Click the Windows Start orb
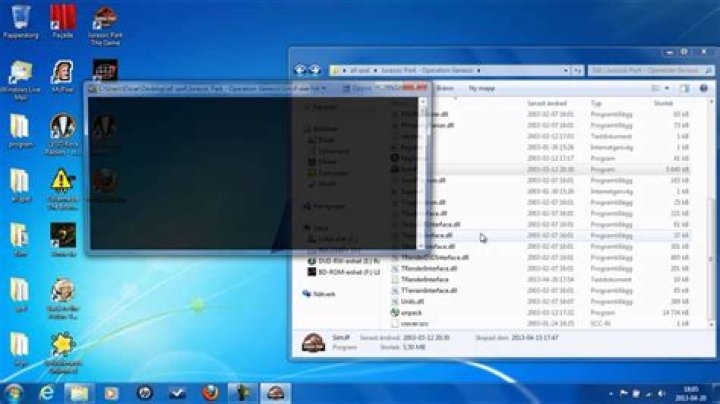 tap(14, 391)
